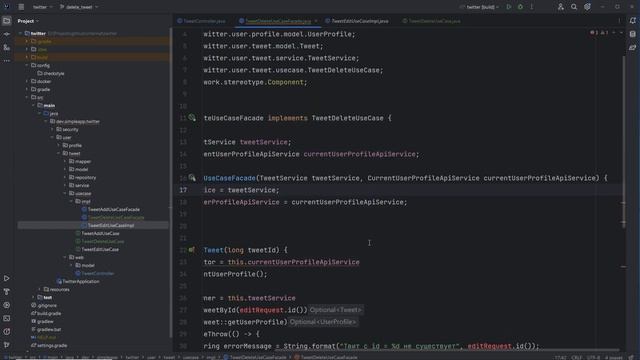This screenshot has width=640, height=360.
Task: Click the gutter icon on line 11
Action: point(192,118)
